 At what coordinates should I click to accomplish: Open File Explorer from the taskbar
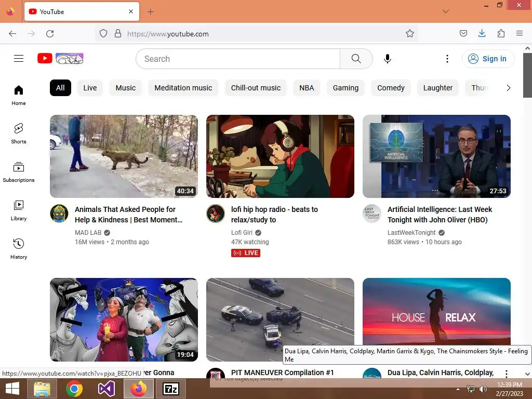tap(42, 389)
